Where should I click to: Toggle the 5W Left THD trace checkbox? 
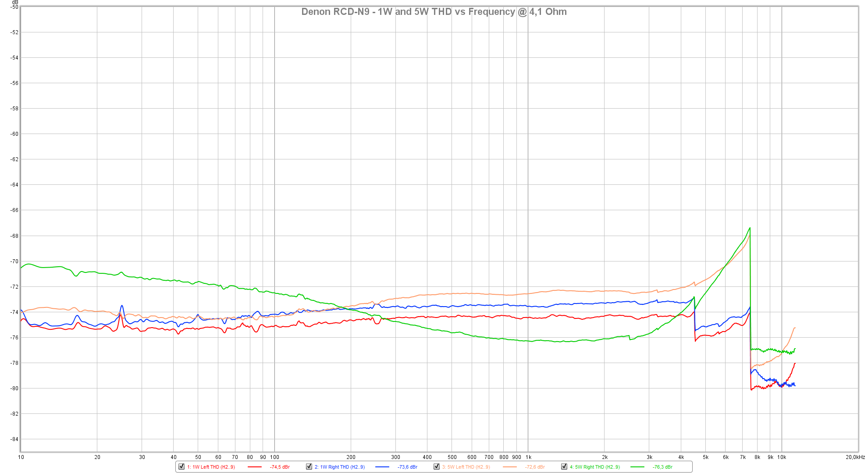[437, 466]
